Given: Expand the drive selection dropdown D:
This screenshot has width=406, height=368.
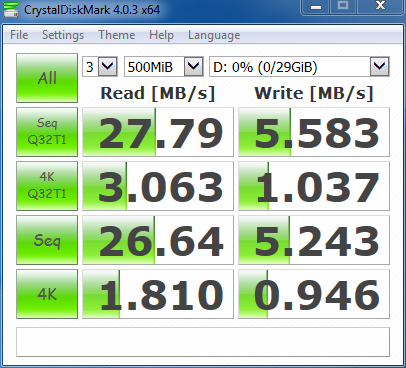Looking at the screenshot, I should [380, 67].
